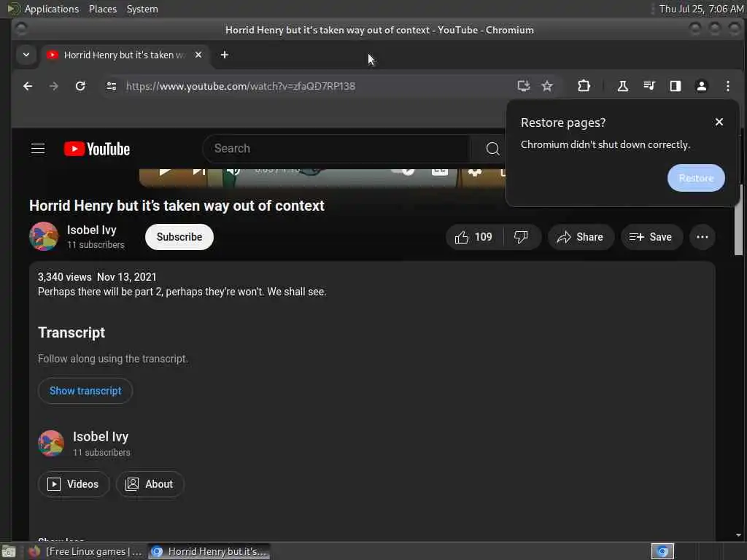Click the clock Thu Jul 25
The height and width of the screenshot is (560, 747).
point(701,9)
